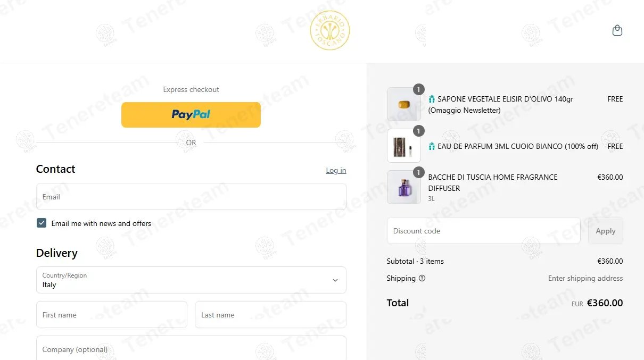Click the gift icon beside Sapone Vegetale
644x360 pixels.
(x=432, y=99)
